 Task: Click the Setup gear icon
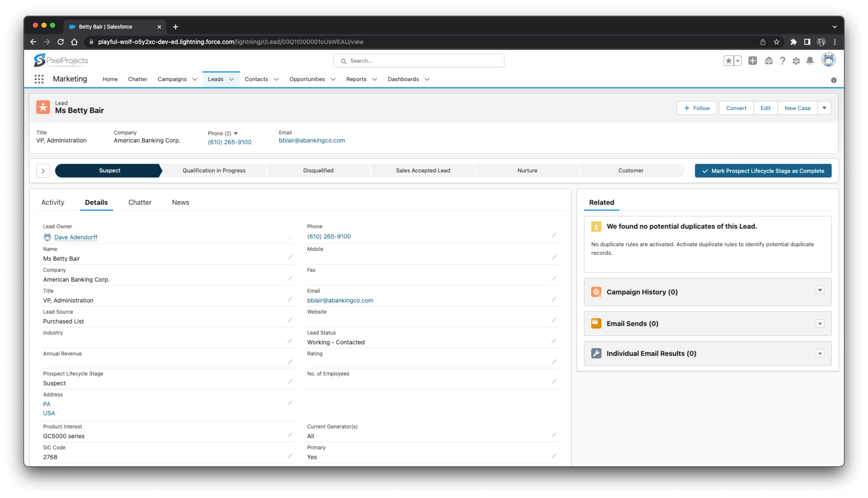point(796,61)
